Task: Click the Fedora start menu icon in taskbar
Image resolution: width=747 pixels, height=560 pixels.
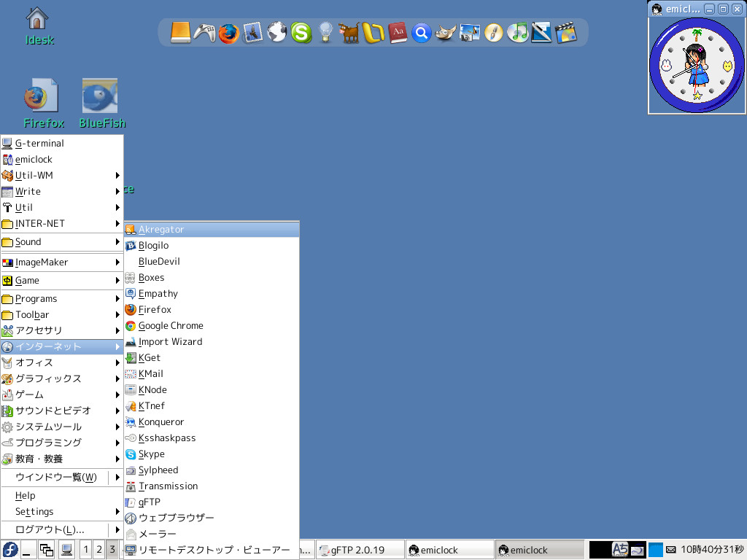Action: coord(10,549)
